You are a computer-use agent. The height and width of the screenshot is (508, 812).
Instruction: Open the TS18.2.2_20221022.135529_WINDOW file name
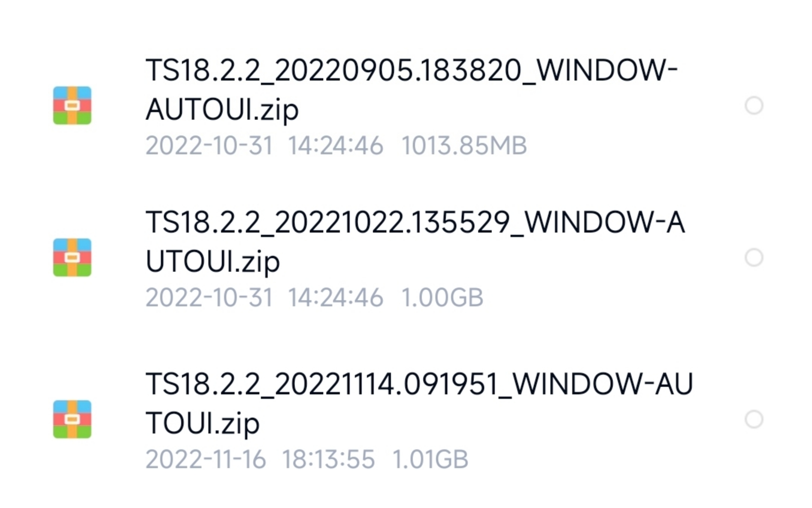pyautogui.click(x=415, y=242)
